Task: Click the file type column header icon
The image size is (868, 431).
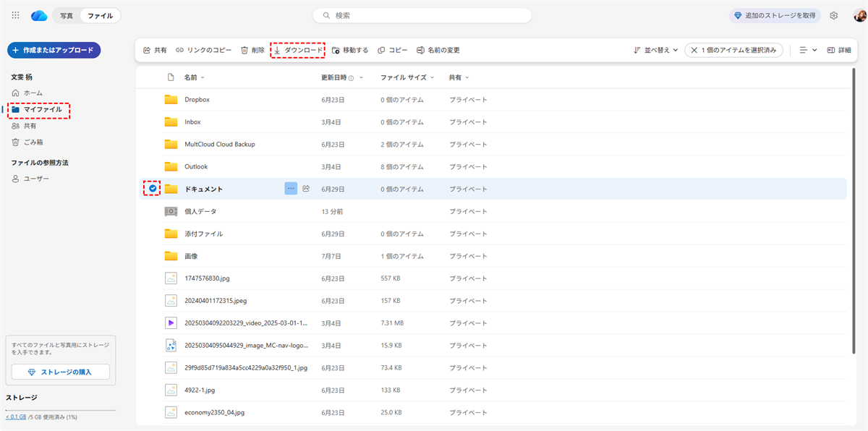Action: (x=171, y=77)
